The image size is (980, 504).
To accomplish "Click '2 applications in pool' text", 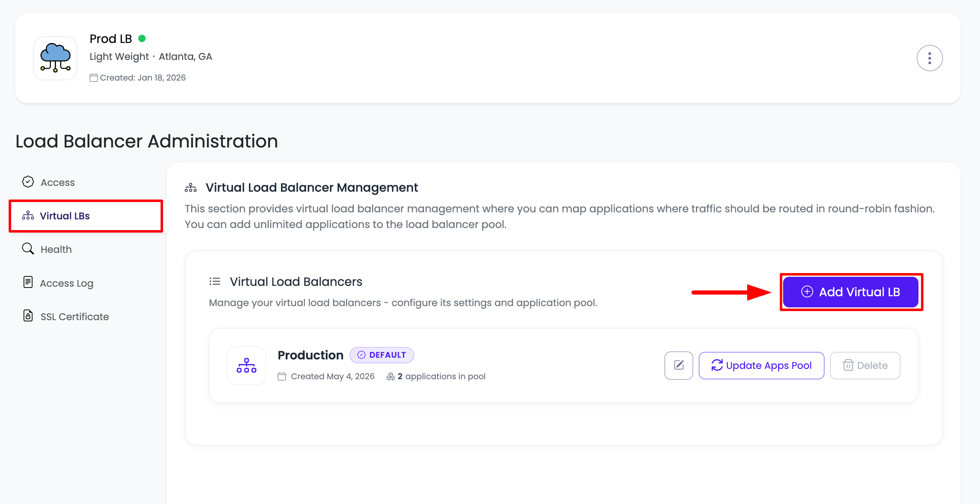I will [441, 376].
